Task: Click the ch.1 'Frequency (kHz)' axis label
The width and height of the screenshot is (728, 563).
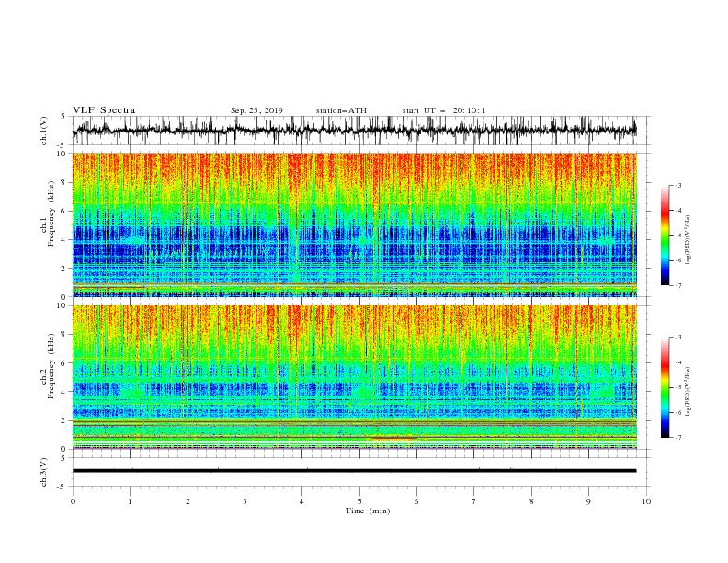Action: 52,214
